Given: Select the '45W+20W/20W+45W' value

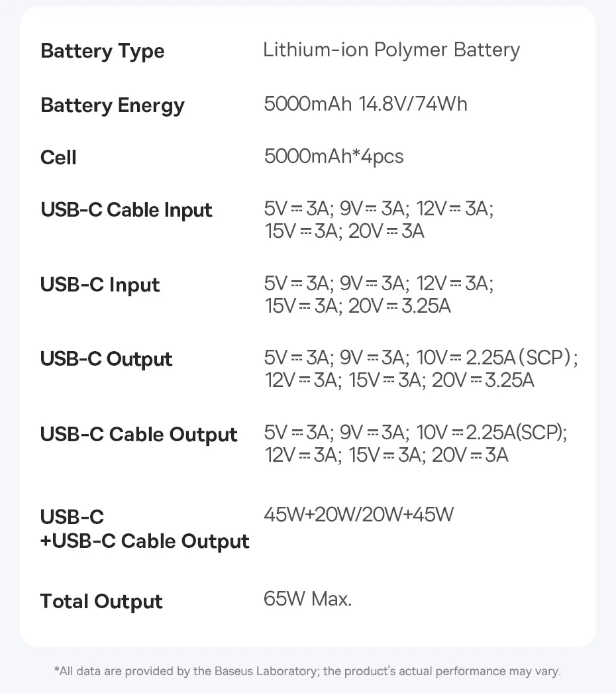Looking at the screenshot, I should (x=358, y=515).
